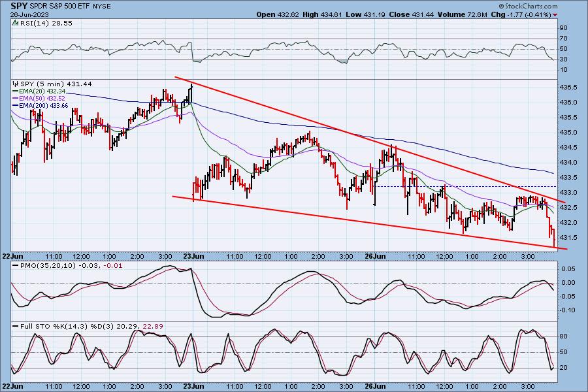The image size is (588, 392).
Task: Click the 435.0 price axis label
Action: point(568,133)
